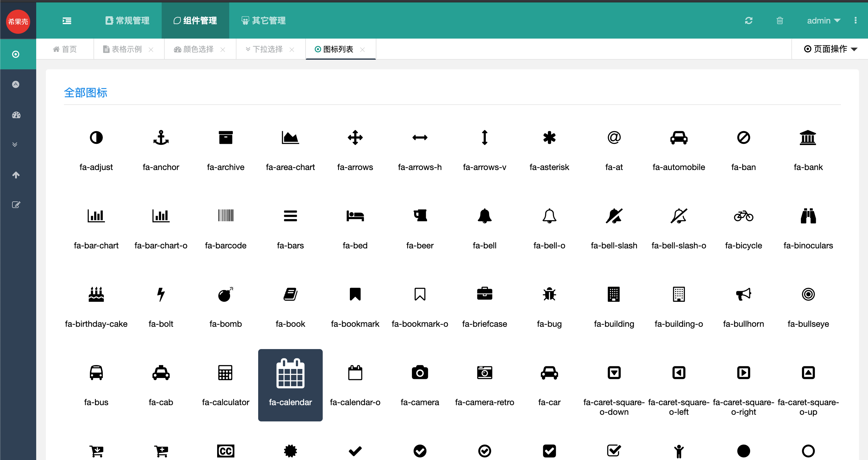Viewport: 868px width, 460px height.
Task: Click the trash icon in header
Action: point(779,20)
